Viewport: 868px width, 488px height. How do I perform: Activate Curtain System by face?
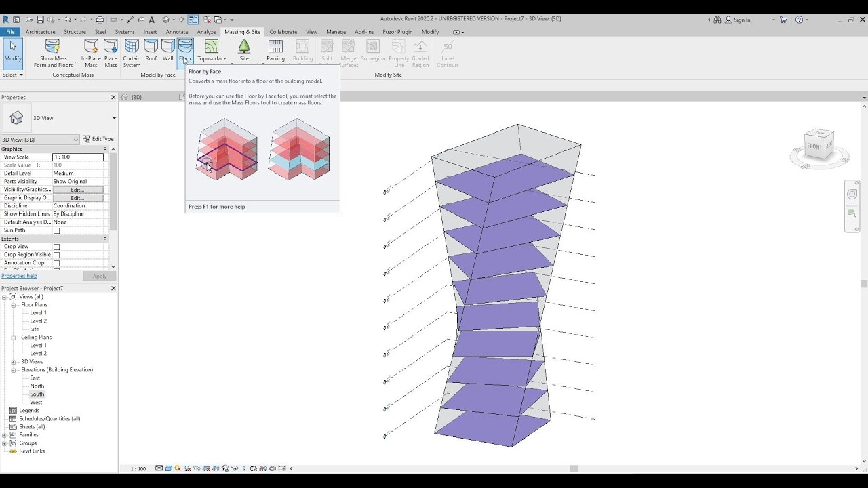tap(132, 53)
